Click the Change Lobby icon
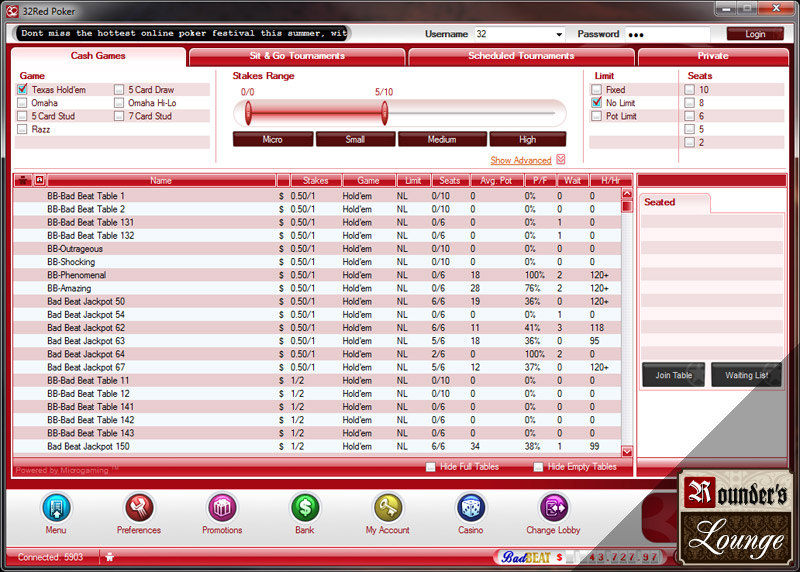 pos(554,508)
